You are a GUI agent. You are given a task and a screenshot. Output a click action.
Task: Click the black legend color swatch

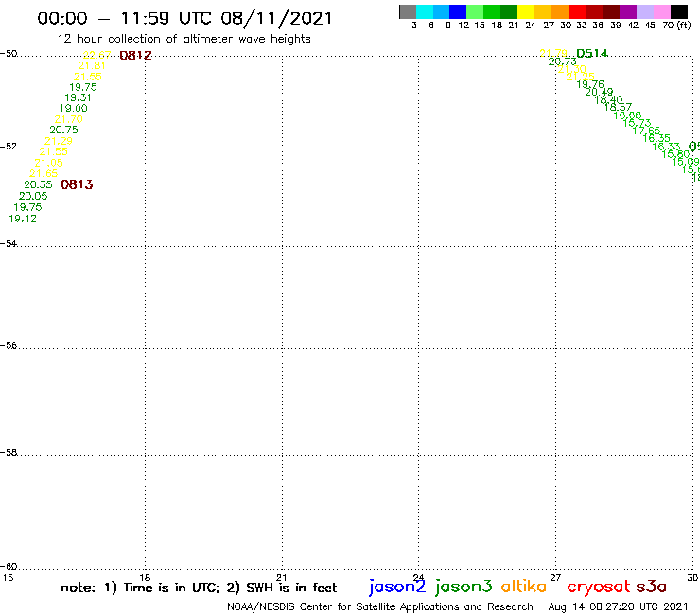(x=678, y=11)
